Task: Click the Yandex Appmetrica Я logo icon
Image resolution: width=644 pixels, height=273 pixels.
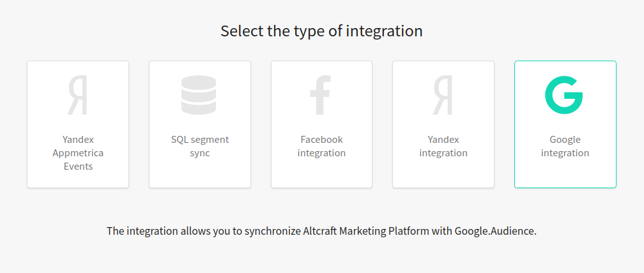Action: [x=78, y=95]
